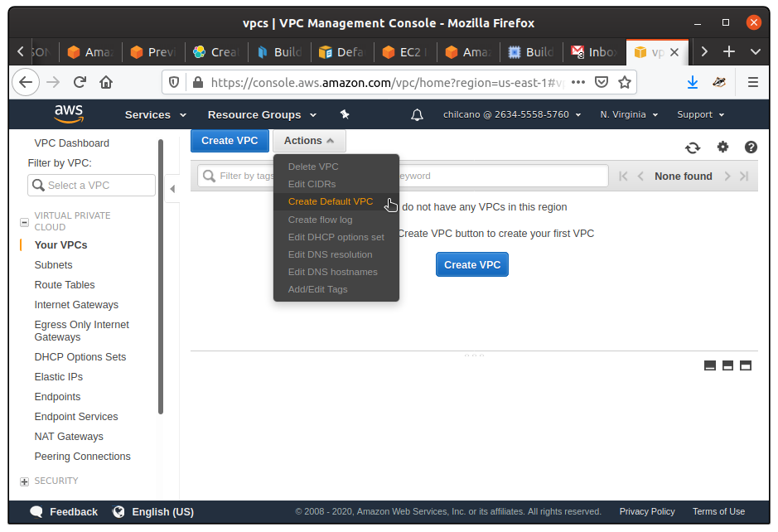The image size is (778, 532).
Task: Bookmark this page with star icon
Action: pyautogui.click(x=625, y=82)
